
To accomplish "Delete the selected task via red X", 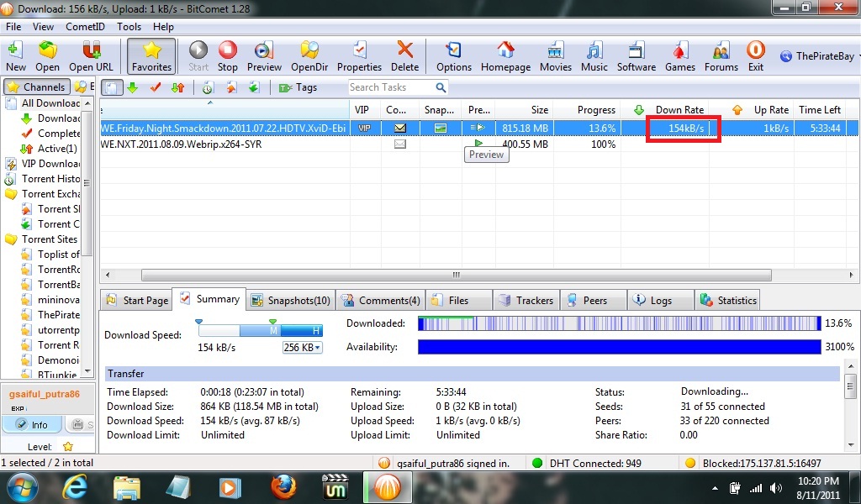I will pos(404,56).
